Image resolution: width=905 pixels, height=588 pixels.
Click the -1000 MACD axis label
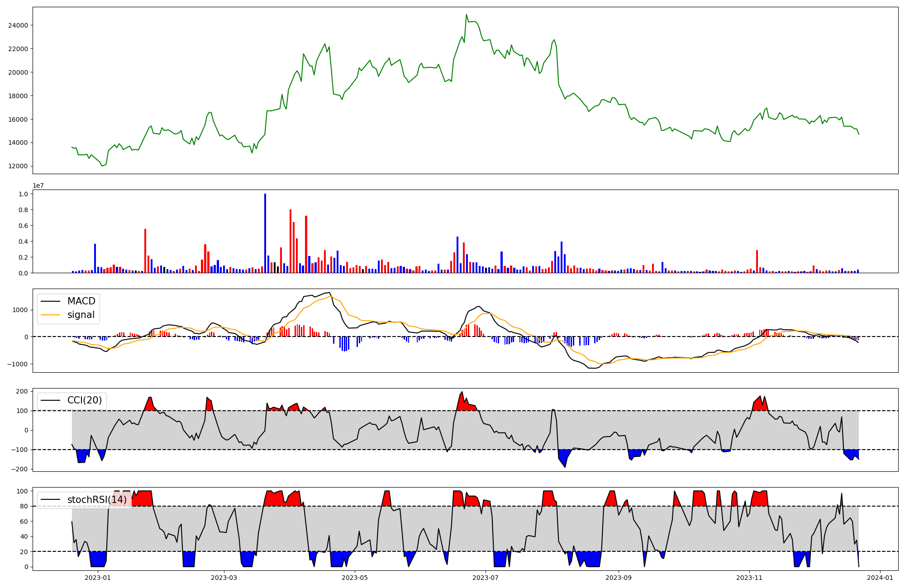click(17, 364)
